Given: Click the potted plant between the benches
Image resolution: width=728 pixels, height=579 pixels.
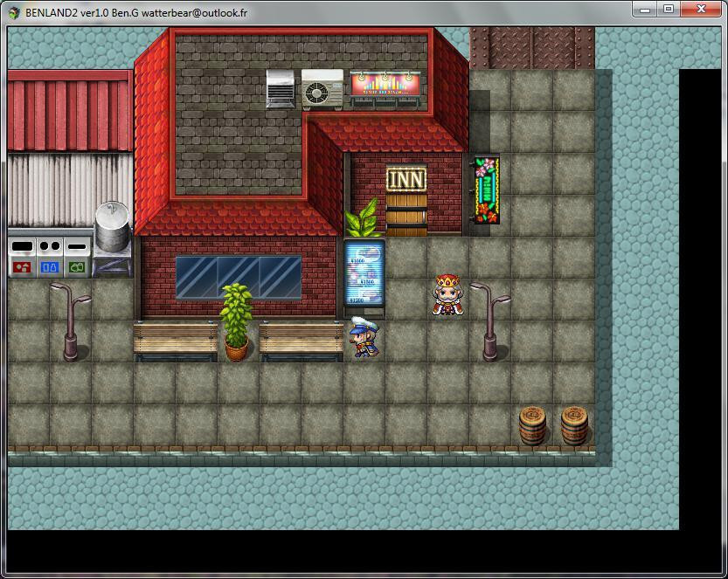Looking at the screenshot, I should pyautogui.click(x=236, y=322).
